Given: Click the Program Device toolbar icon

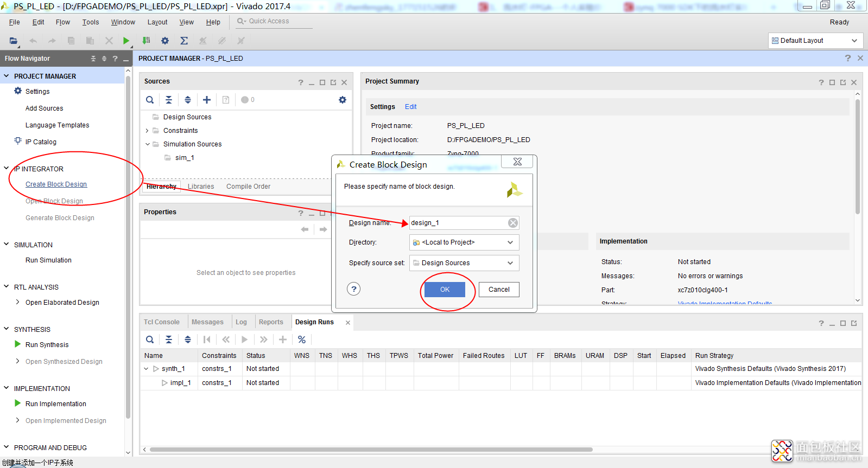Looking at the screenshot, I should click(x=146, y=41).
